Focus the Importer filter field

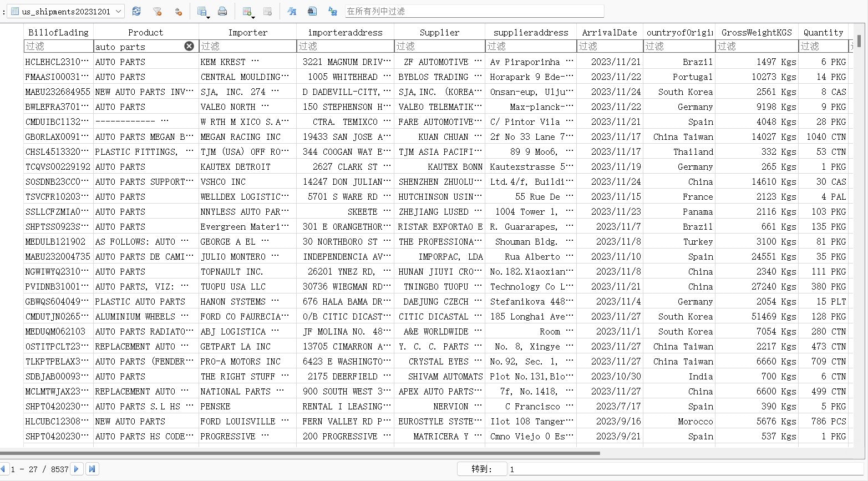pos(247,46)
